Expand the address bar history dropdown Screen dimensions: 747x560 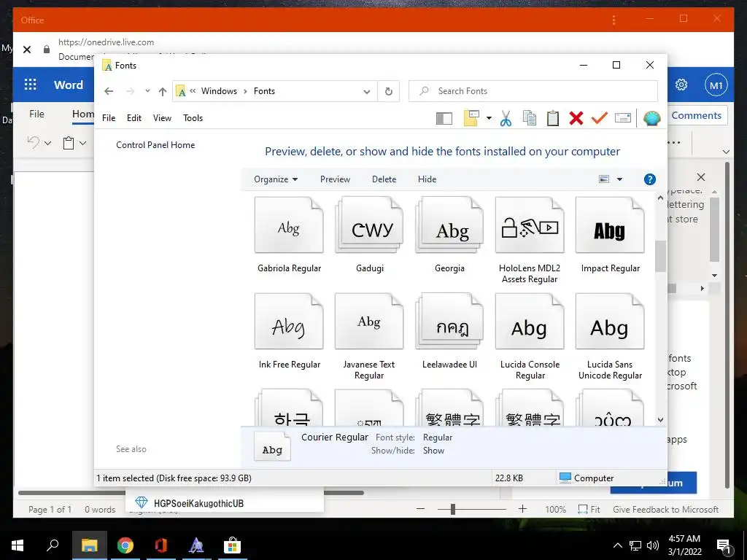[367, 91]
